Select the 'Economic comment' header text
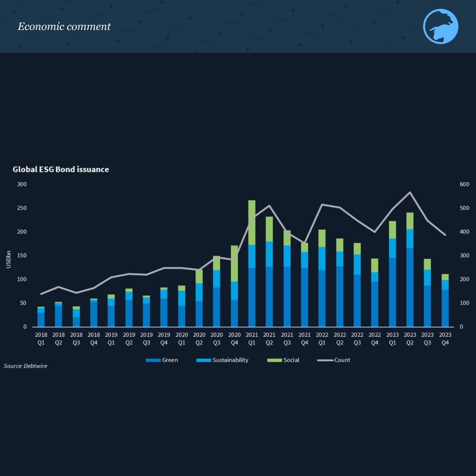 tap(64, 26)
